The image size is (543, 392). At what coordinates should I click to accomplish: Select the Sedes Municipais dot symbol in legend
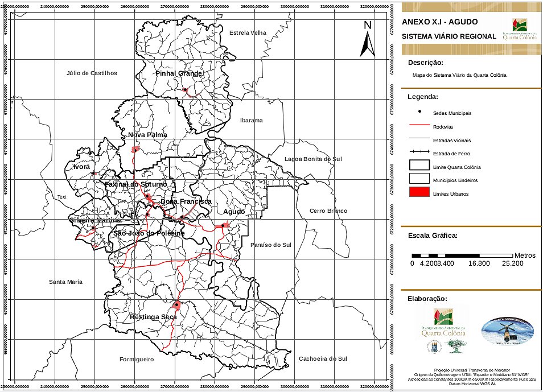click(419, 113)
